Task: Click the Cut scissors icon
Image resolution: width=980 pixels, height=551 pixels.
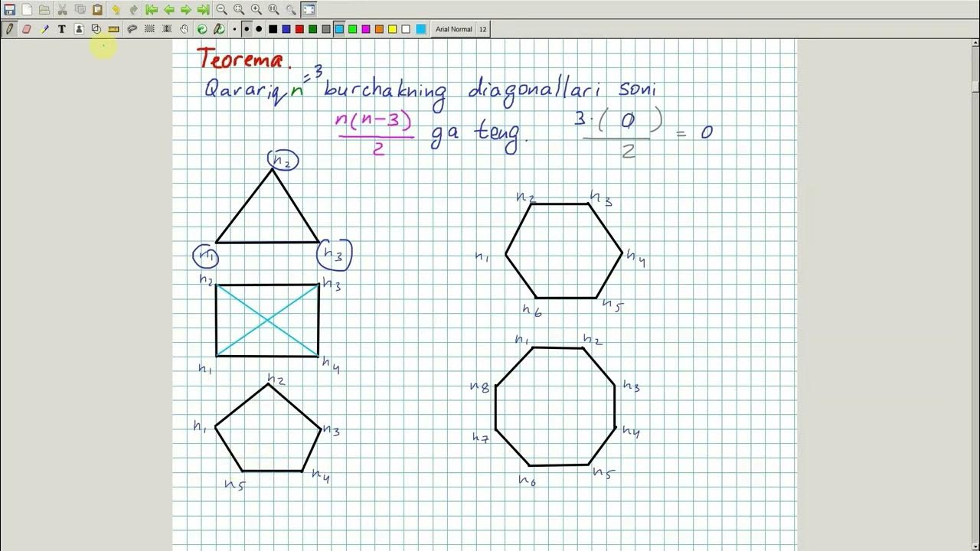Action: [x=62, y=9]
